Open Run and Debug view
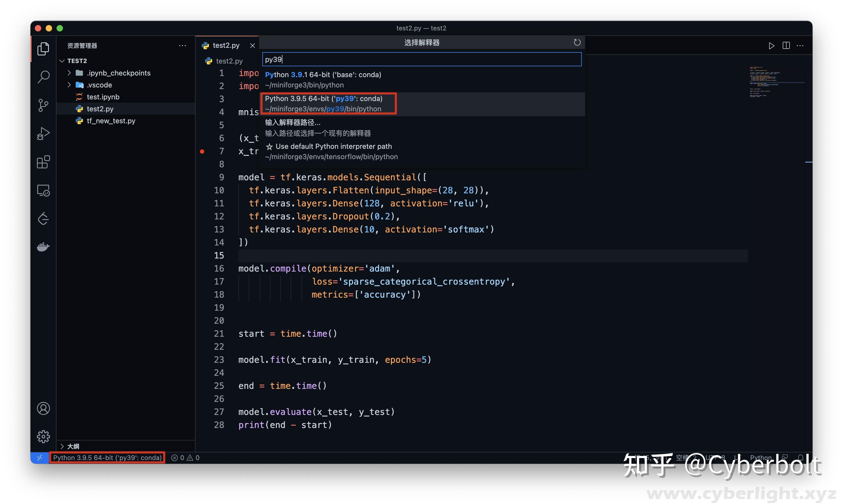The height and width of the screenshot is (504, 843). click(x=43, y=133)
